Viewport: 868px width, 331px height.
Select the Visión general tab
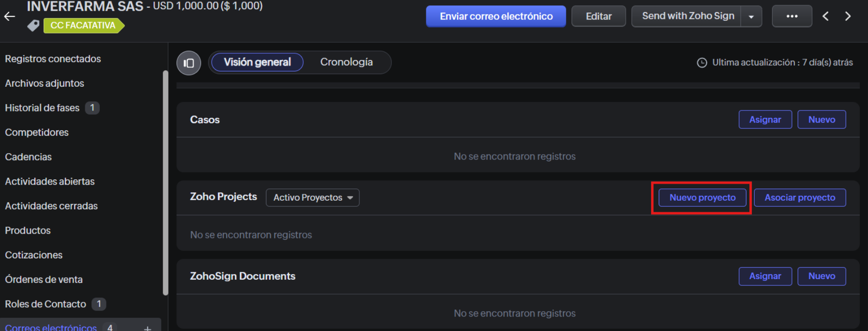click(x=257, y=62)
